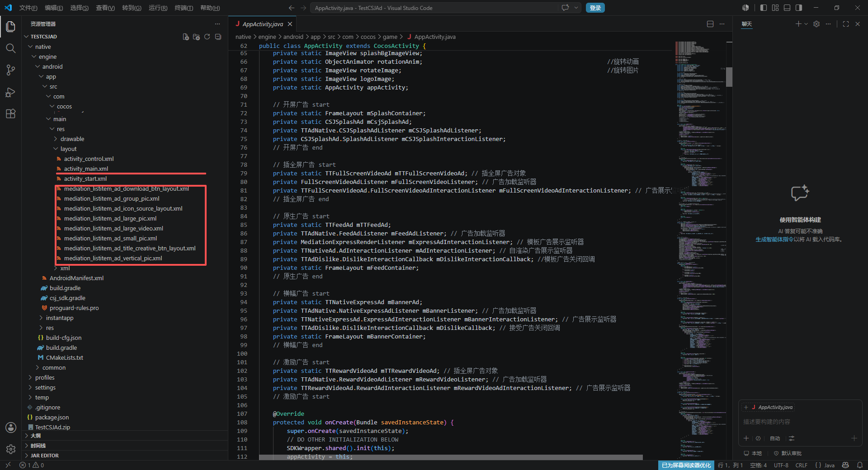This screenshot has width=868, height=470.
Task: Open editor more actions ellipsis
Action: tap(722, 24)
